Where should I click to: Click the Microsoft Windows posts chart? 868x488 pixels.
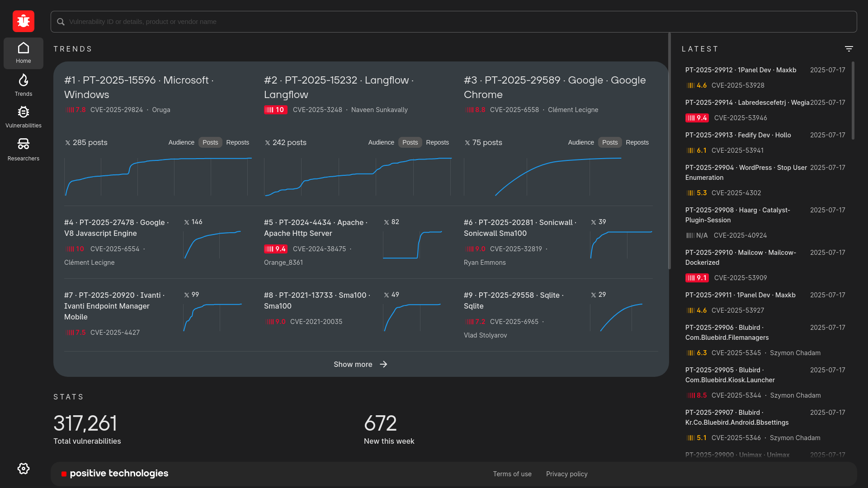pyautogui.click(x=158, y=177)
